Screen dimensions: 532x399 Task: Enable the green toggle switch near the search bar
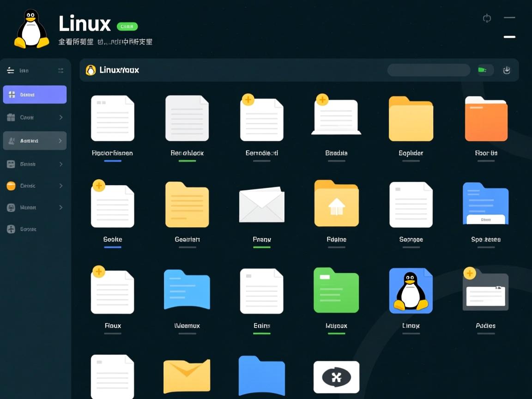(x=484, y=69)
